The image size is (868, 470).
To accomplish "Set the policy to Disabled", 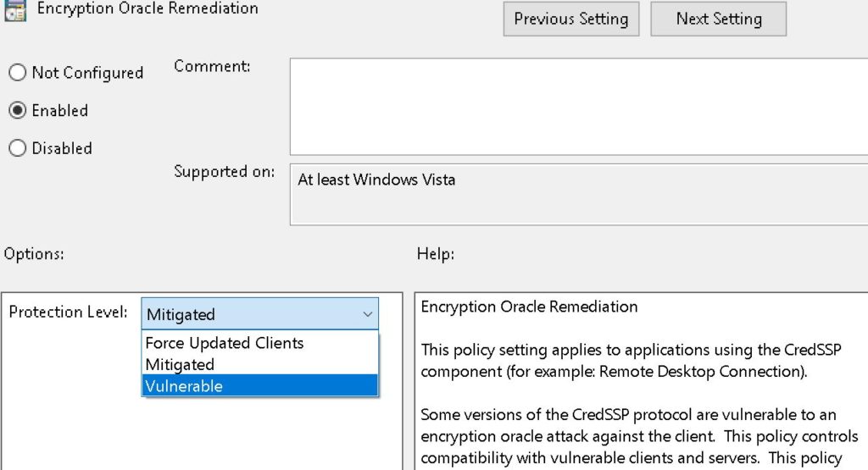I will click(18, 148).
